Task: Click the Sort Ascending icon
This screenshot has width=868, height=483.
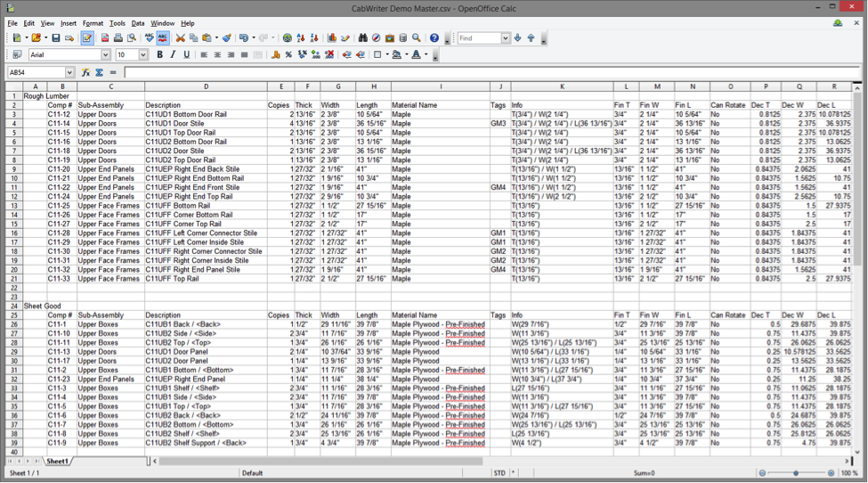Action: tap(302, 38)
